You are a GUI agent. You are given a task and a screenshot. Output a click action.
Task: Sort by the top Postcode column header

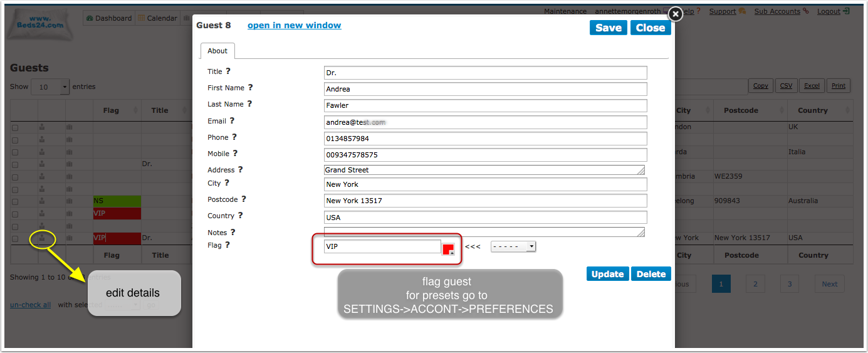tap(750, 110)
